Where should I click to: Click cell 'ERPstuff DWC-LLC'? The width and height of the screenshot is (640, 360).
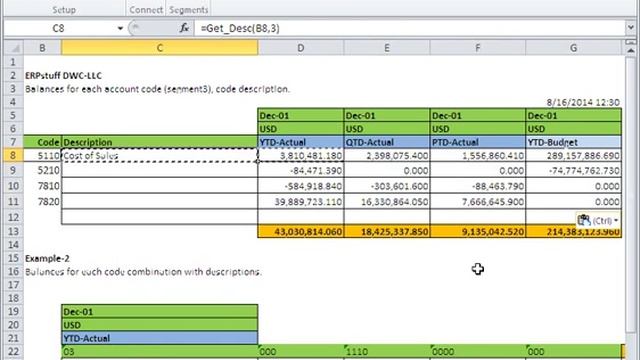click(64, 76)
